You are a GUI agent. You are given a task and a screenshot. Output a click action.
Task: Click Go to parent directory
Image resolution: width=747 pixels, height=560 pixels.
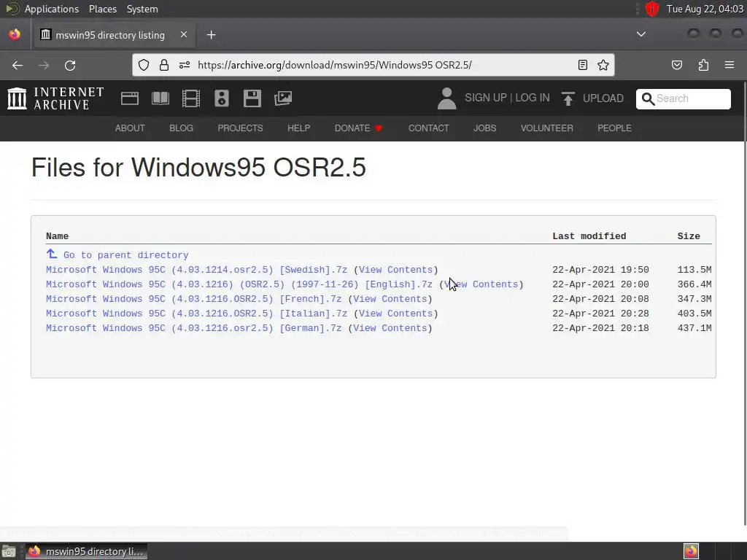coord(125,255)
